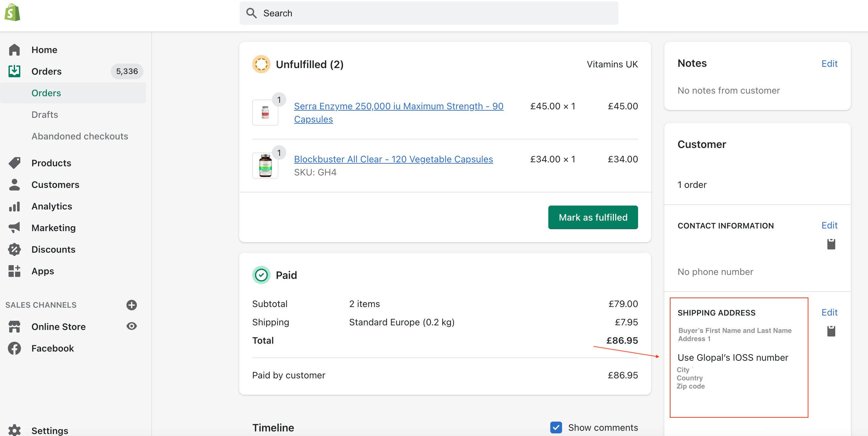This screenshot has width=868, height=436.
Task: View Online Store via eye icon
Action: click(x=131, y=326)
